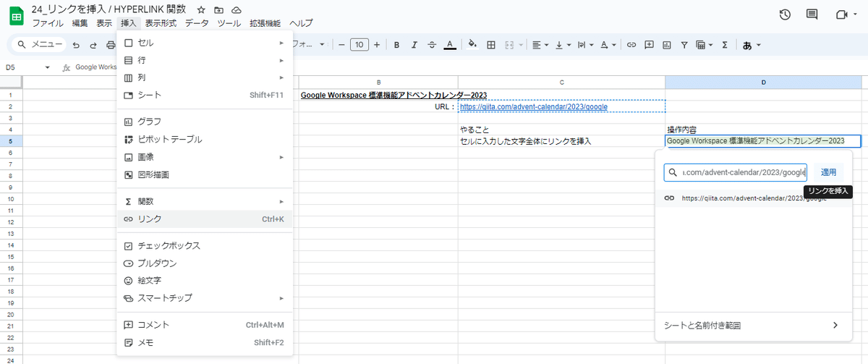The height and width of the screenshot is (364, 868).
Task: Insert プルダウン from menu
Action: pyautogui.click(x=205, y=263)
